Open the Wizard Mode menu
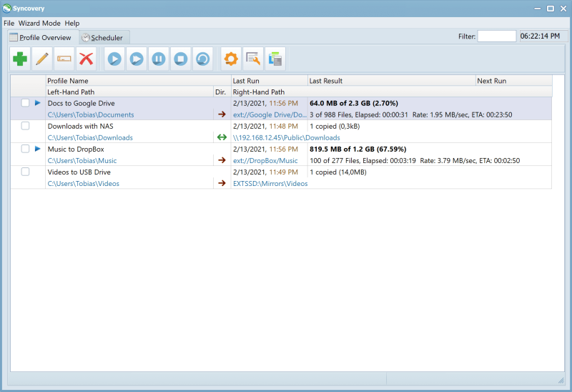Image resolution: width=572 pixels, height=392 pixels. (39, 23)
